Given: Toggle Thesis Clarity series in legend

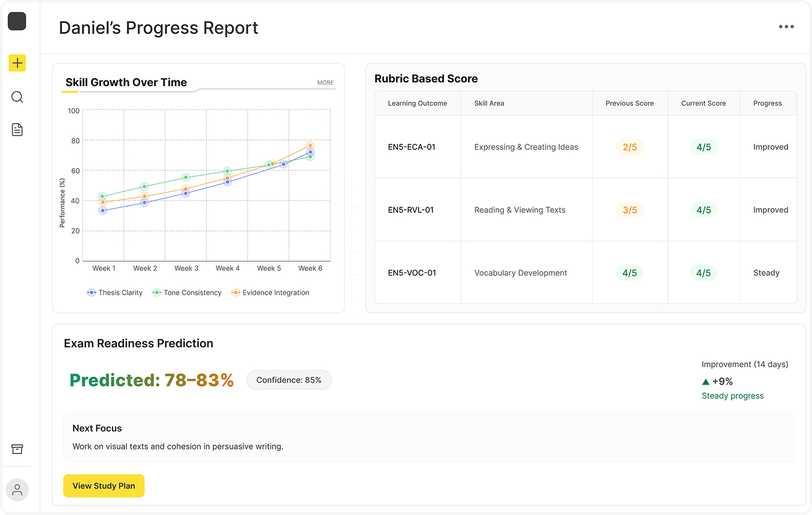Looking at the screenshot, I should coord(115,293).
